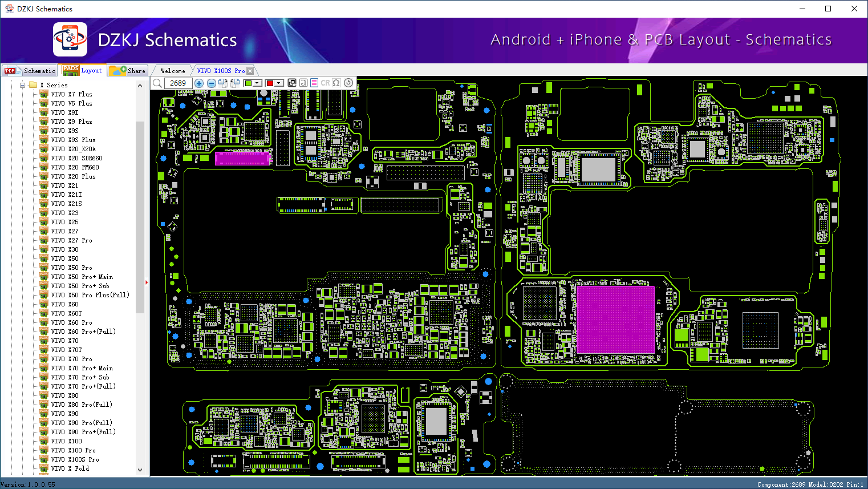868x489 pixels.
Task: Open VIVO X30 in the tree
Action: tap(64, 249)
